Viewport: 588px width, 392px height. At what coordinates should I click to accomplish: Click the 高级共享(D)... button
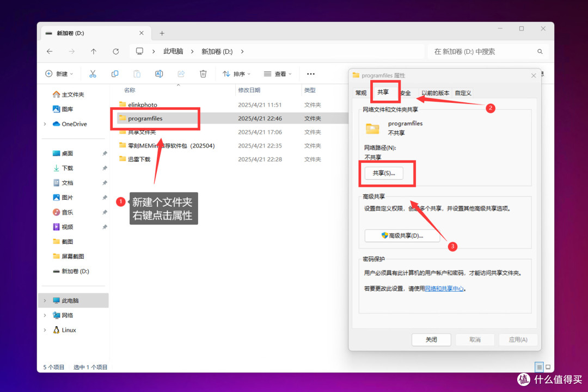(x=402, y=236)
